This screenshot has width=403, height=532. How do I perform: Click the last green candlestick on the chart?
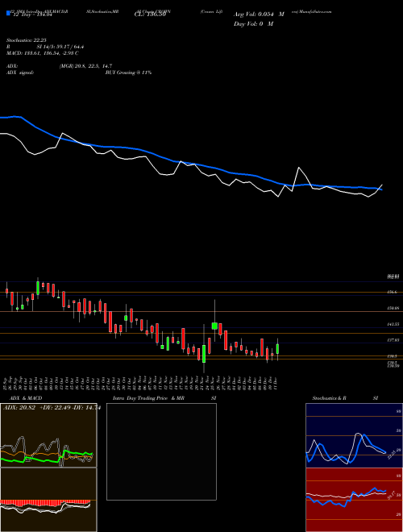pos(277,349)
